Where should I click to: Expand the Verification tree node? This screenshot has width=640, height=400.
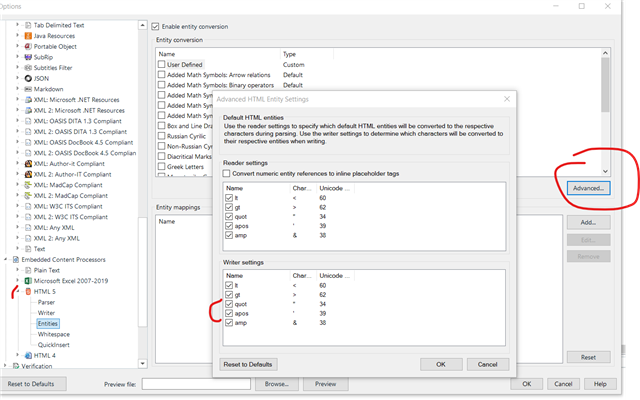point(5,366)
